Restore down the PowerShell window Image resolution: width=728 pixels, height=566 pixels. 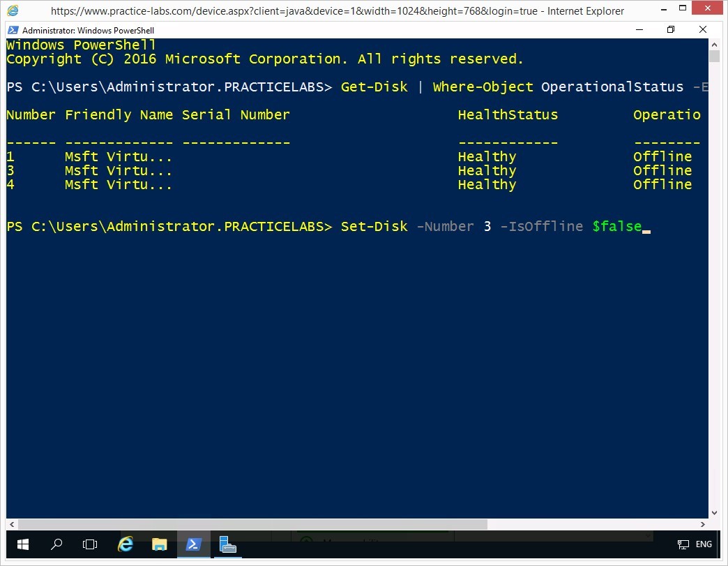tap(671, 30)
